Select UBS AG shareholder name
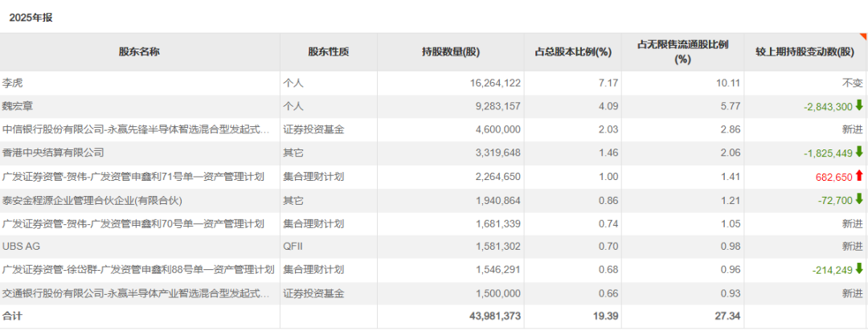The image size is (868, 331). (22, 247)
